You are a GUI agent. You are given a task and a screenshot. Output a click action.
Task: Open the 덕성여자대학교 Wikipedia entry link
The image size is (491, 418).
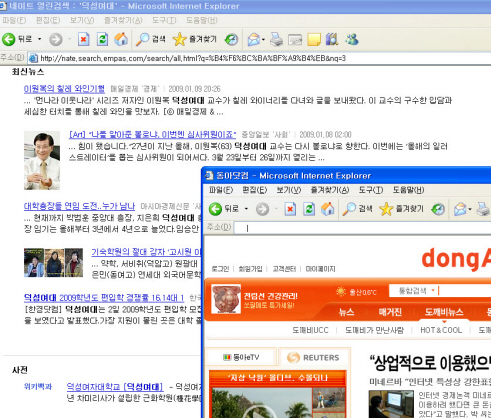[x=115, y=387]
